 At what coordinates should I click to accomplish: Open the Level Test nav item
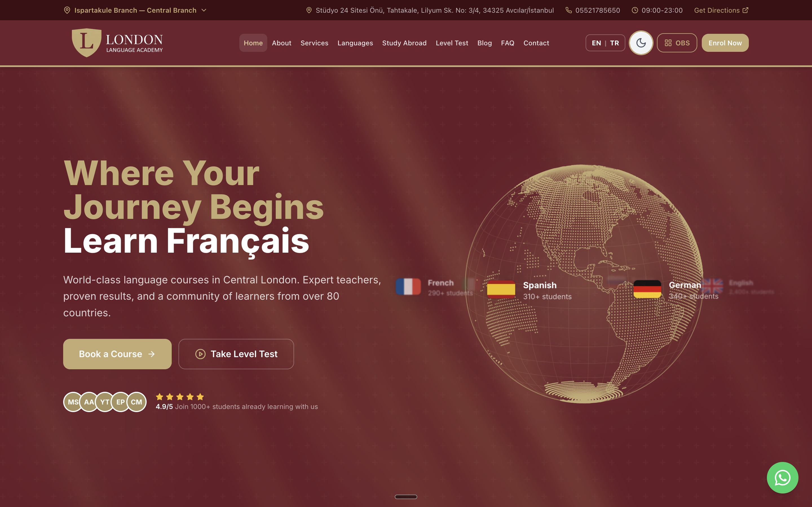pyautogui.click(x=452, y=43)
